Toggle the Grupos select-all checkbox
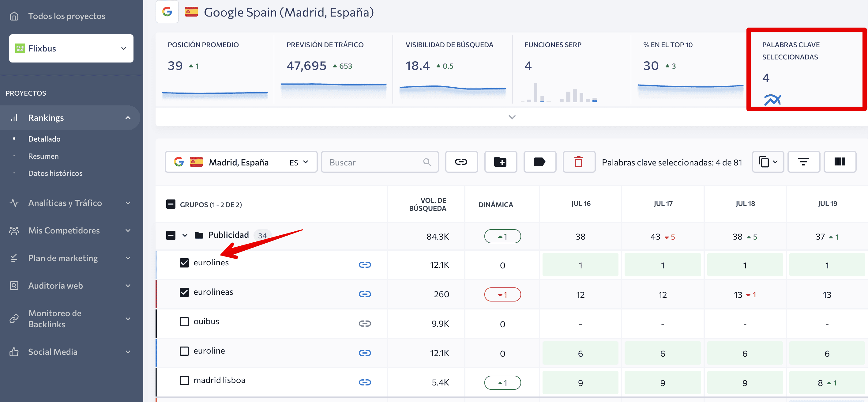 coord(171,204)
